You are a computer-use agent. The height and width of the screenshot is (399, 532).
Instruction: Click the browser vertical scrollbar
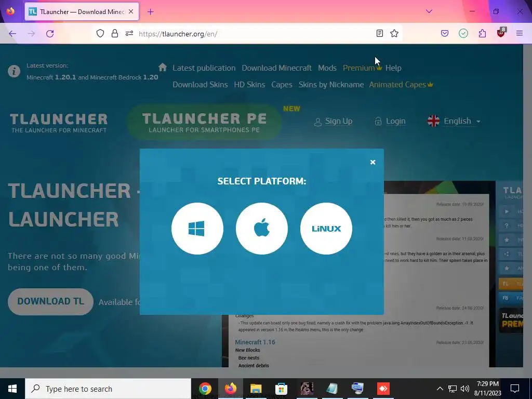click(x=527, y=205)
